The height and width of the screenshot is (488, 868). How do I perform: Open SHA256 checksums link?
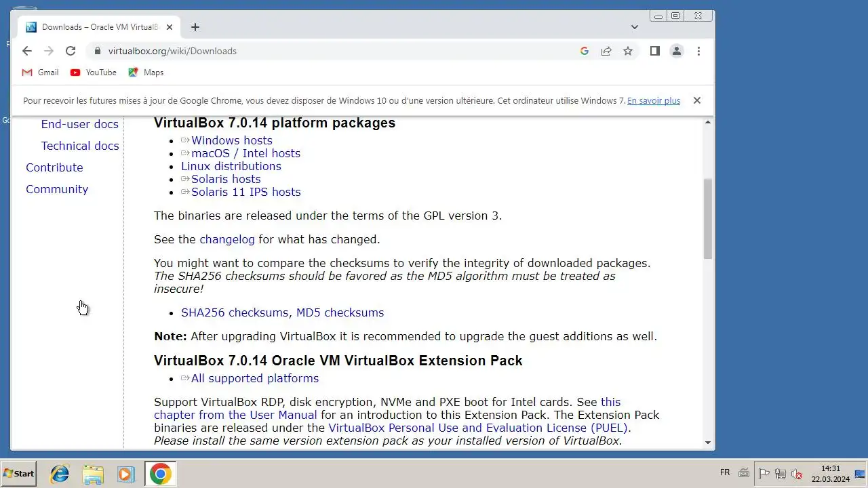(x=235, y=312)
